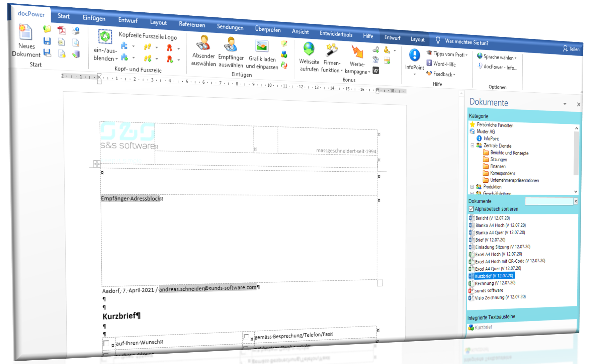
Task: Click Teilen in the title bar
Action: [x=571, y=49]
